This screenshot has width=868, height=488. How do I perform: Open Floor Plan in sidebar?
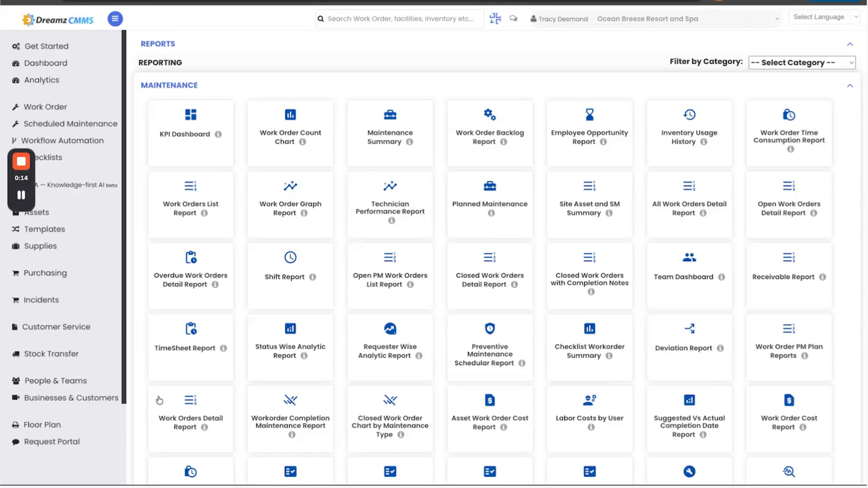click(42, 425)
